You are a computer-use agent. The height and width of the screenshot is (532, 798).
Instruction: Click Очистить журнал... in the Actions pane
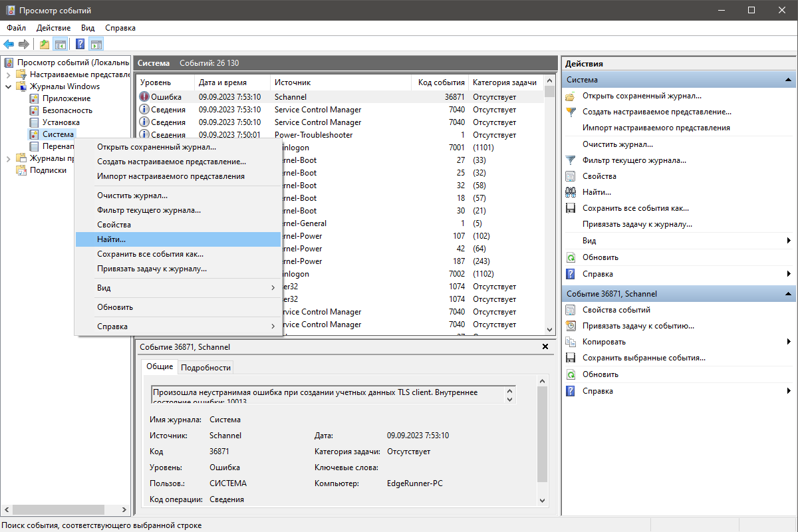click(617, 144)
